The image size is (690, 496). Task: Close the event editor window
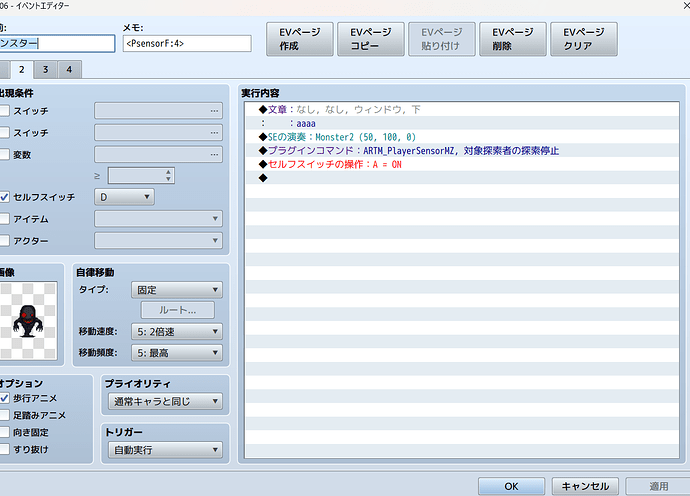click(x=686, y=6)
